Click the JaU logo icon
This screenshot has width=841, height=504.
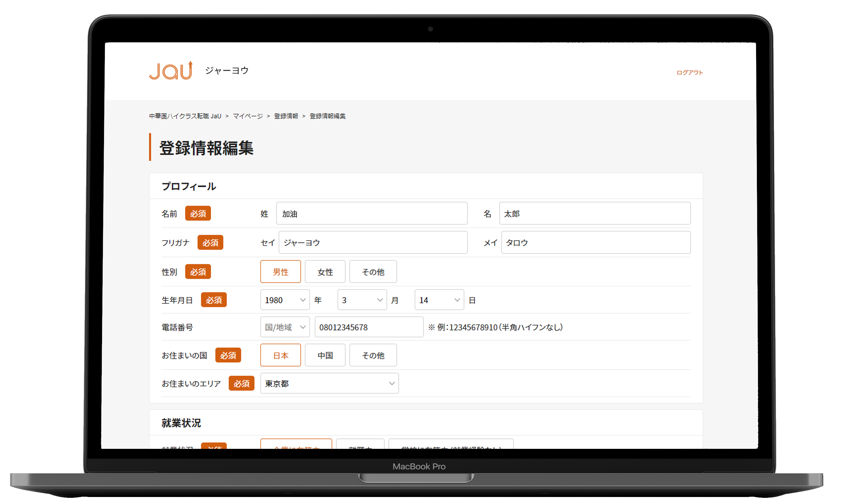pos(171,71)
